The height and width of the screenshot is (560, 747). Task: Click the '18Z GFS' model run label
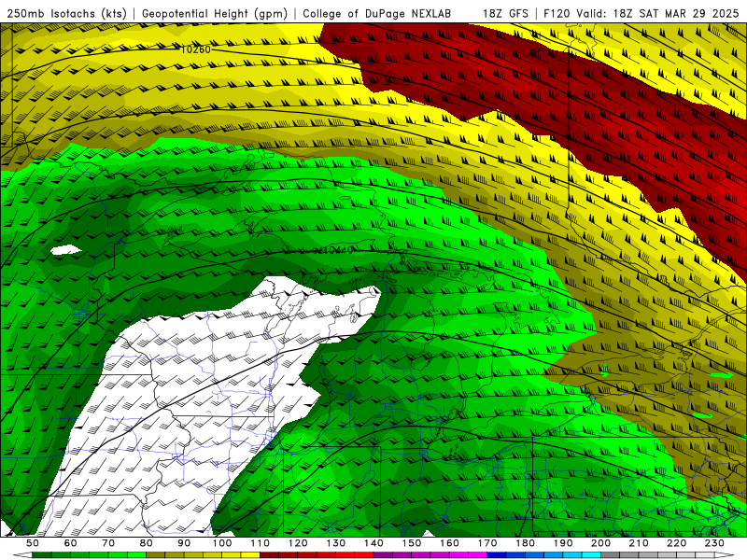pyautogui.click(x=505, y=14)
